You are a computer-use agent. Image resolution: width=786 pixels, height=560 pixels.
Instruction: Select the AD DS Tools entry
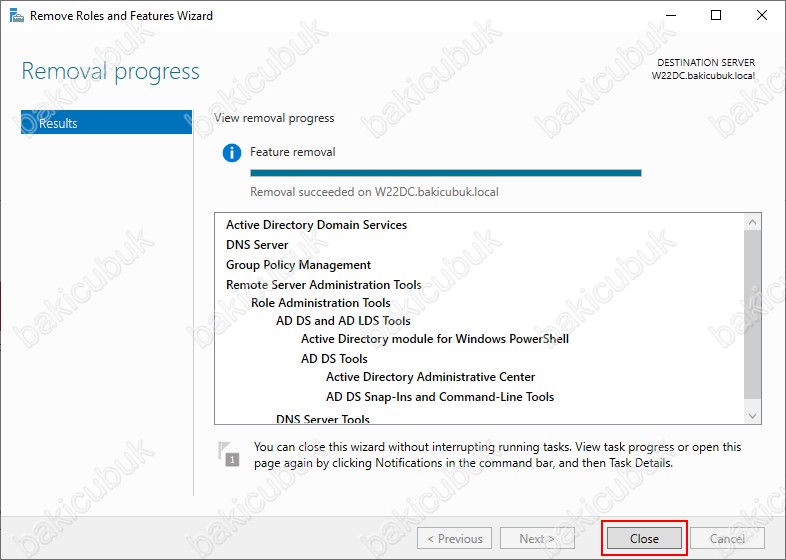(334, 359)
